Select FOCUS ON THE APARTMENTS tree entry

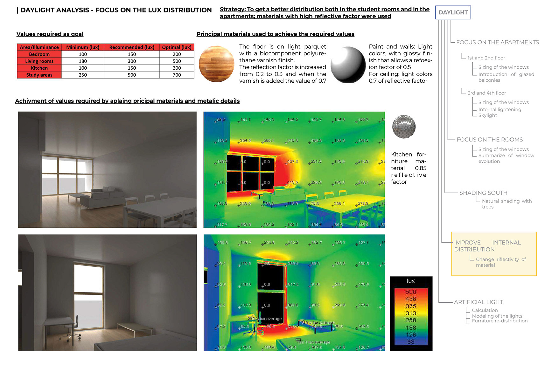(497, 42)
